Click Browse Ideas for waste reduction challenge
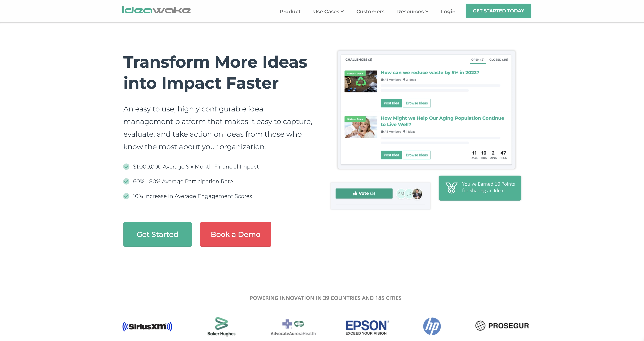 [417, 103]
